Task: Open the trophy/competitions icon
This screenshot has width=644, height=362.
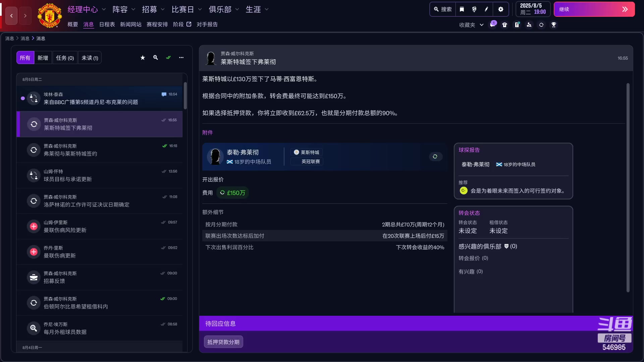Action: (x=554, y=25)
